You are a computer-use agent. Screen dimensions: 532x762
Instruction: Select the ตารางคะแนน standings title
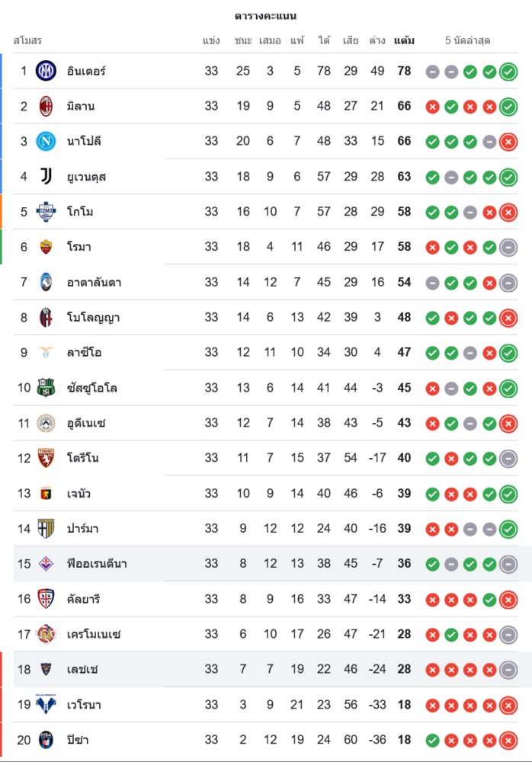point(265,16)
